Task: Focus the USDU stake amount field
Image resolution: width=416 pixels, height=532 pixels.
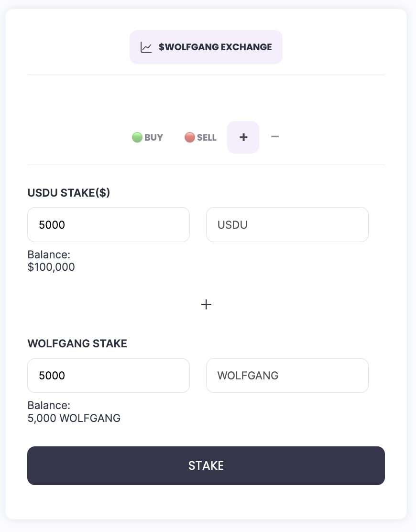Action: [109, 224]
